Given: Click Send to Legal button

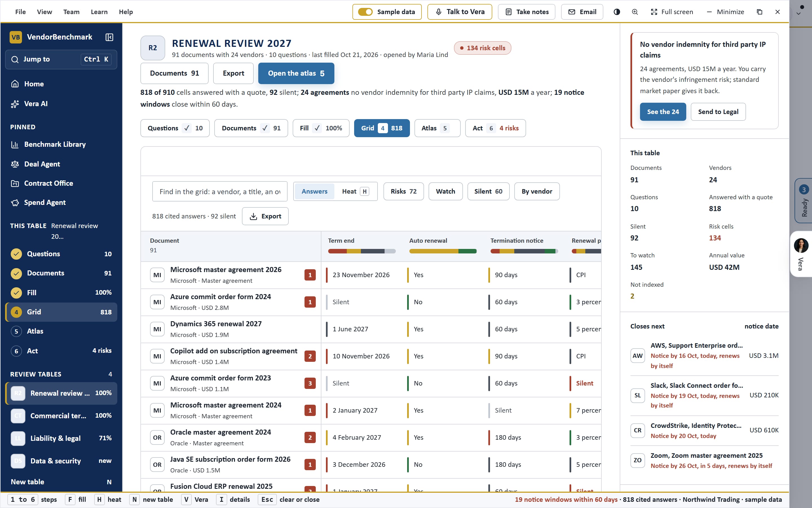Looking at the screenshot, I should tap(718, 112).
